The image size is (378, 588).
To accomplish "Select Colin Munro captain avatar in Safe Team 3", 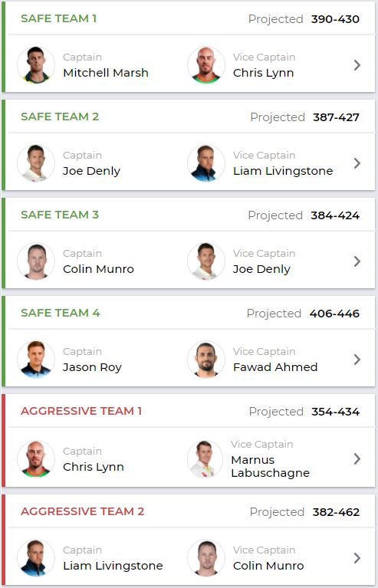I will (x=36, y=261).
